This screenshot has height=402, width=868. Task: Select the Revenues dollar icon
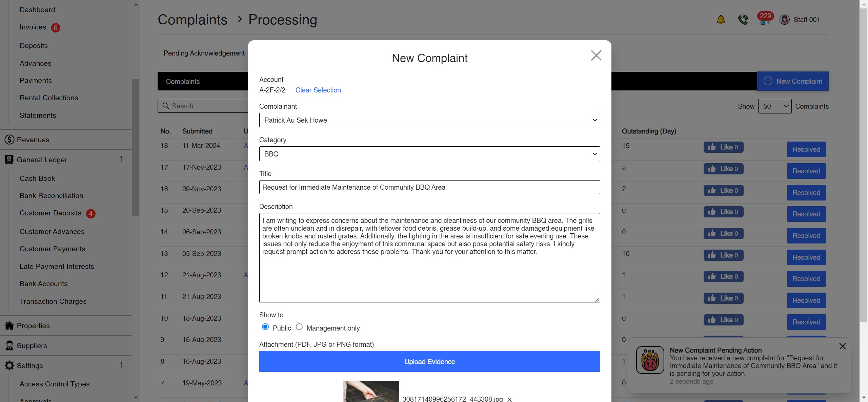[x=9, y=140]
